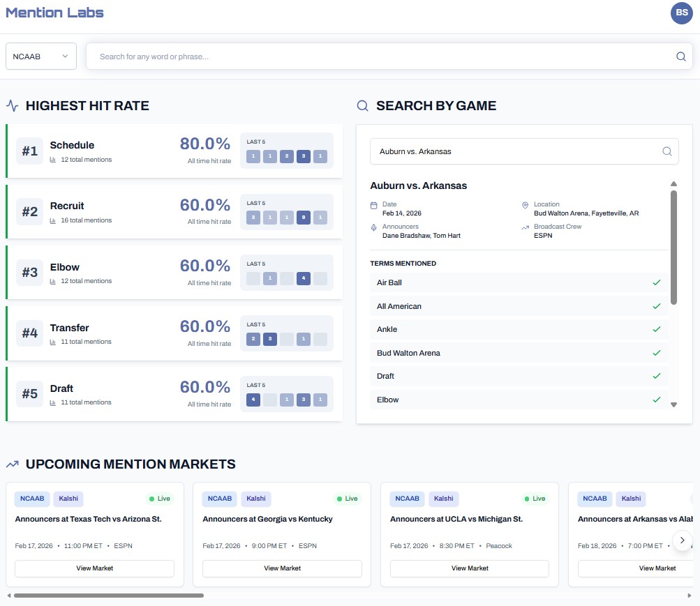Image resolution: width=700 pixels, height=606 pixels.
Task: Open the #2 Recruit hit rate card
Action: point(174,212)
